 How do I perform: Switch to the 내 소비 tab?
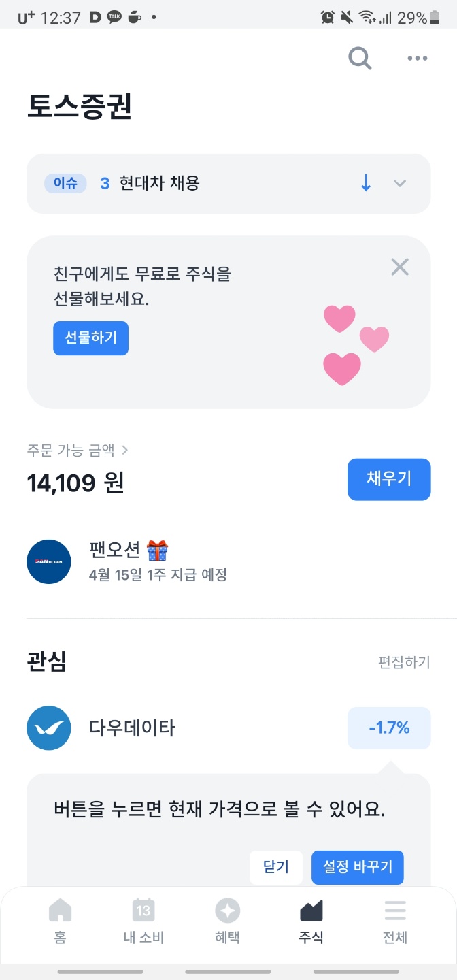[143, 921]
